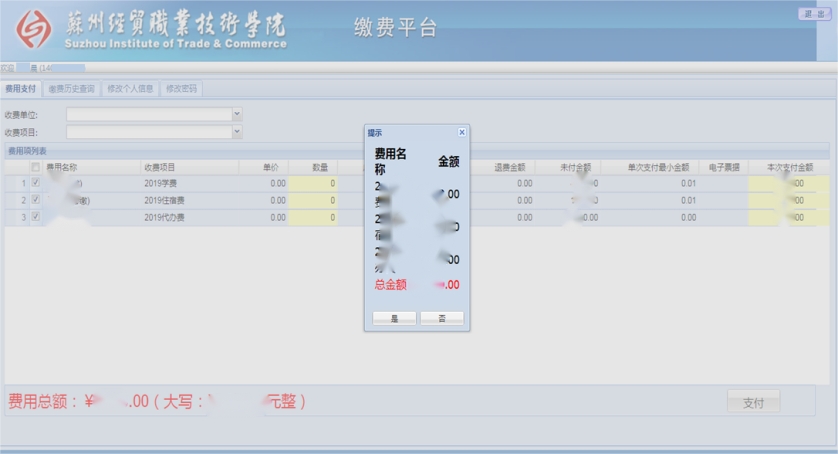Expand the 收费项目 dropdown arrow
Viewport: 838px width, 454px height.
click(237, 132)
